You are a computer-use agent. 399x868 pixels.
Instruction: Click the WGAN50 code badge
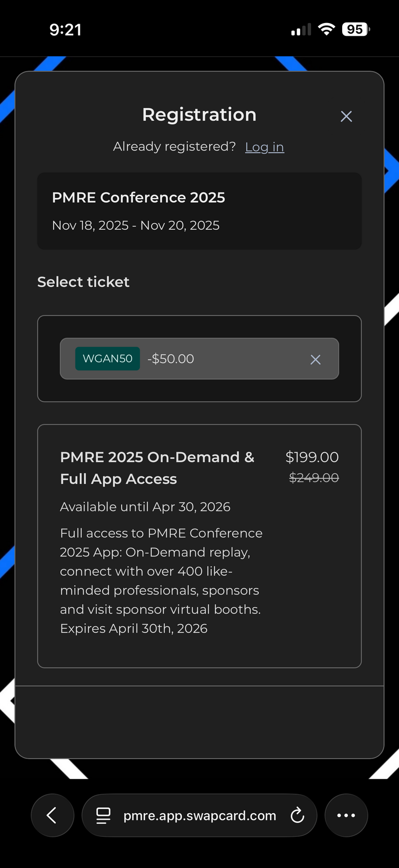[x=107, y=358]
